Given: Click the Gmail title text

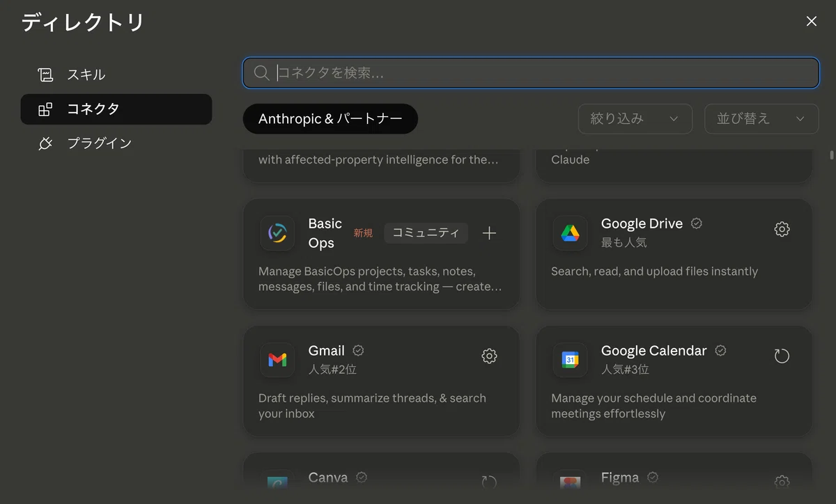Looking at the screenshot, I should [x=327, y=350].
